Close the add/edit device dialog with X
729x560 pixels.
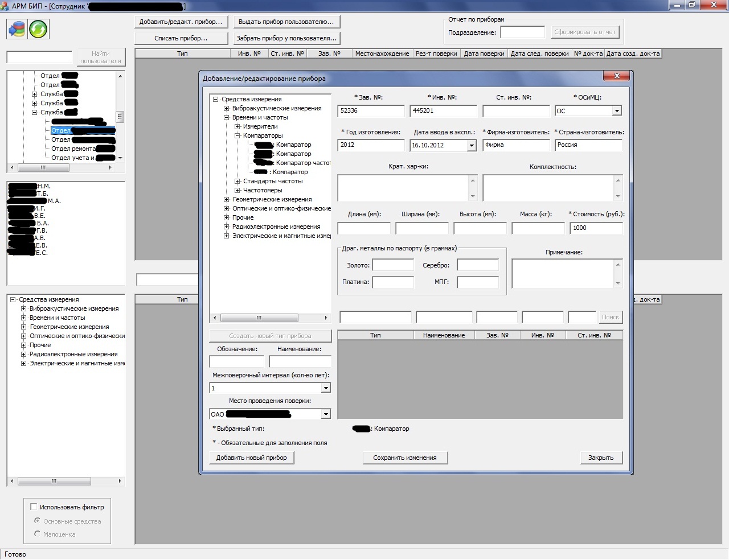617,76
